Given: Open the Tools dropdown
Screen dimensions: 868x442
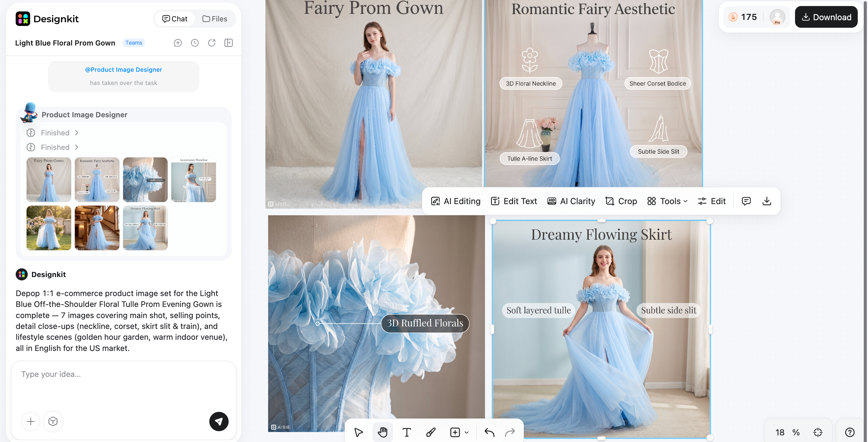Looking at the screenshot, I should click(x=667, y=201).
